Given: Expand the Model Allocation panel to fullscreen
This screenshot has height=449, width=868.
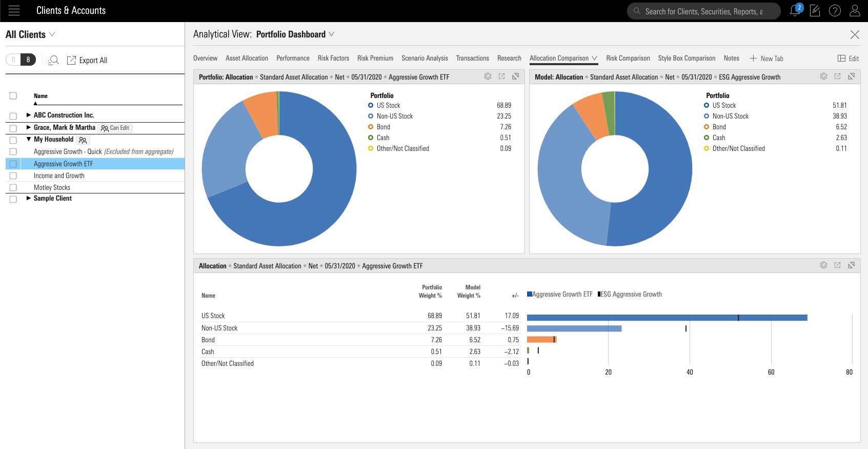Looking at the screenshot, I should [x=851, y=76].
